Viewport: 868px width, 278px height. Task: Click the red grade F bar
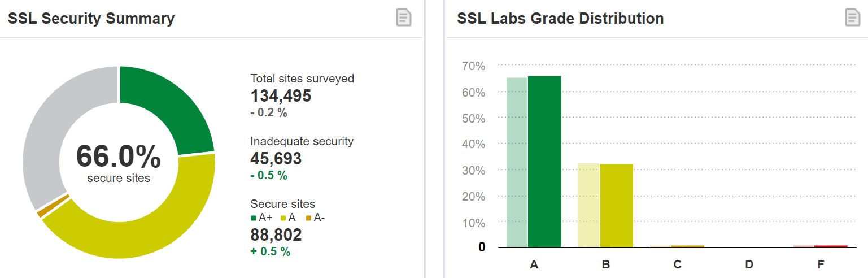pyautogui.click(x=831, y=246)
